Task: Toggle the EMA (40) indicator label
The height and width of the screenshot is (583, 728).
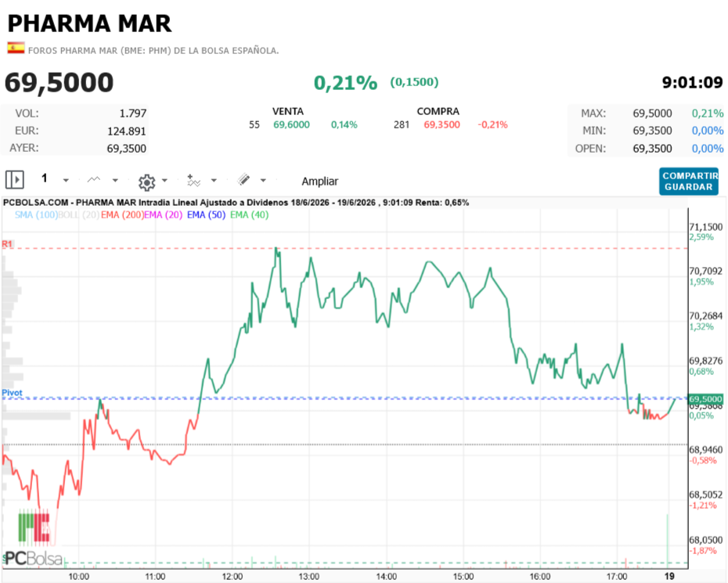Action: pyautogui.click(x=250, y=215)
